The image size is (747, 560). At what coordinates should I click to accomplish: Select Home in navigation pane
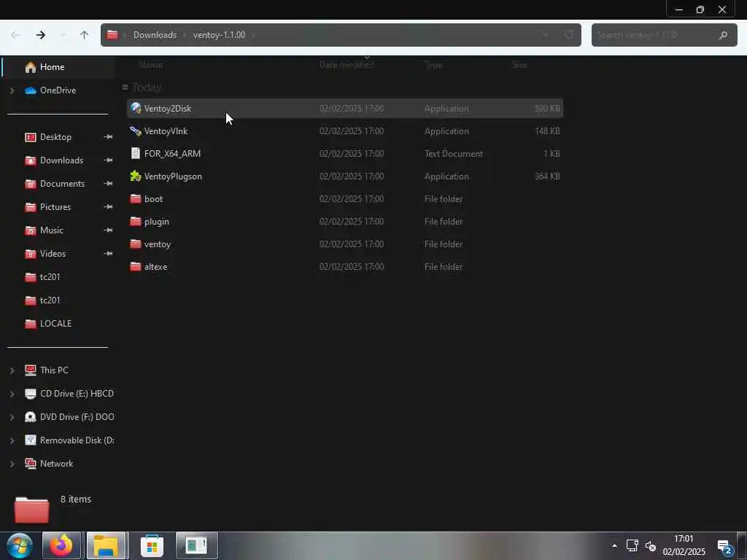pos(58,67)
